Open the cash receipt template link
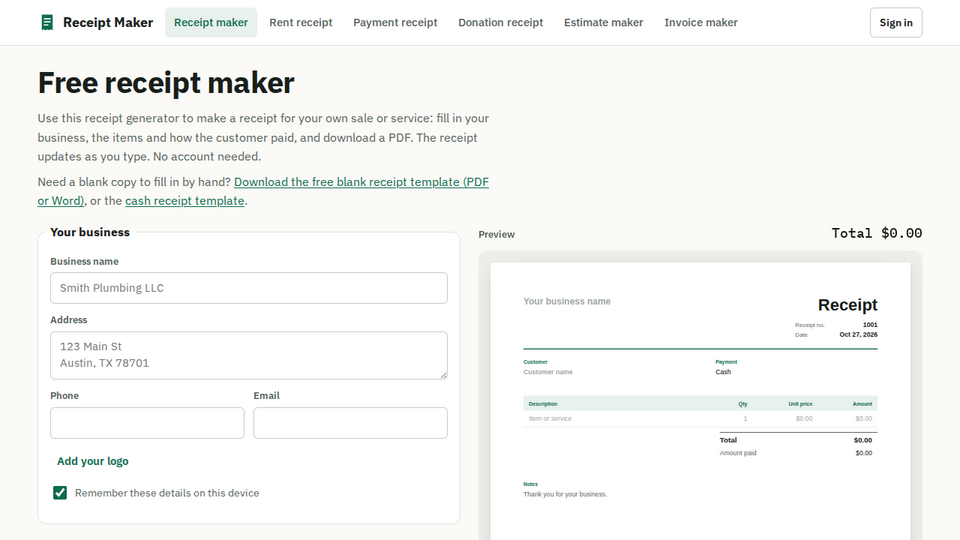The image size is (960, 540). pyautogui.click(x=184, y=201)
